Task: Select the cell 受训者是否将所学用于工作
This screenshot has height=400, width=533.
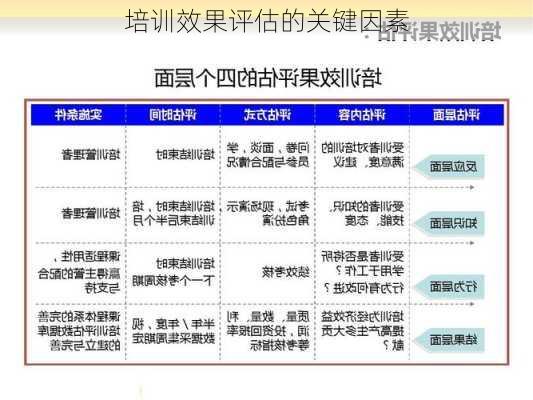Action: click(x=363, y=264)
